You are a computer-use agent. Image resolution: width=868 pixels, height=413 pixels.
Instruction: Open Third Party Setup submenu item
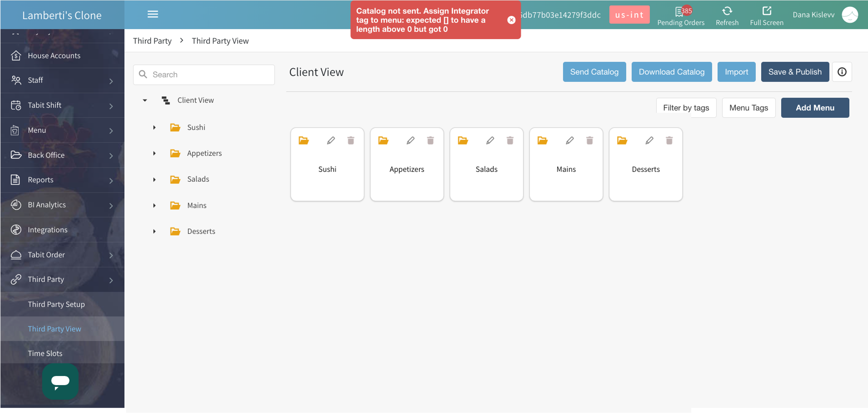coord(56,304)
